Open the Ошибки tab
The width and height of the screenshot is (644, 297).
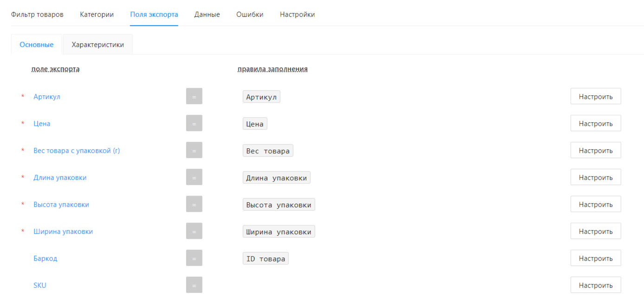(x=250, y=14)
